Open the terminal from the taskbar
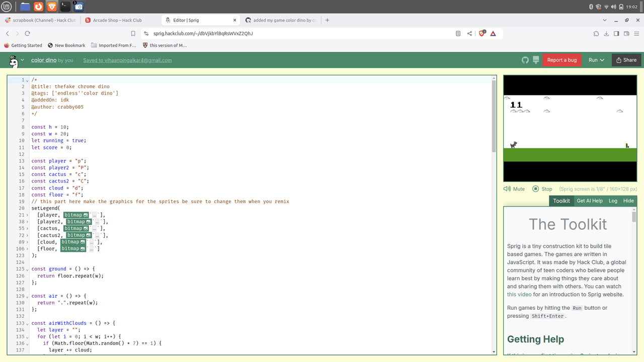 coord(65,7)
